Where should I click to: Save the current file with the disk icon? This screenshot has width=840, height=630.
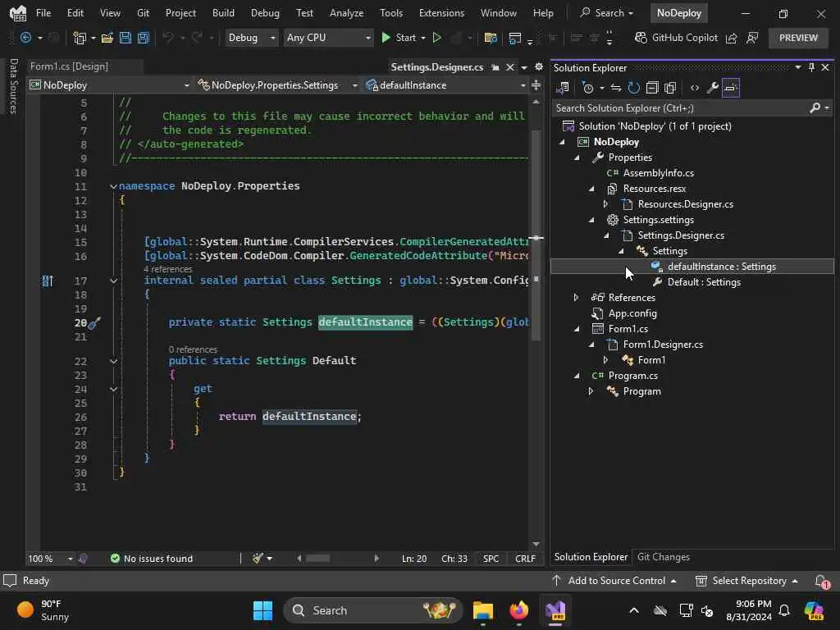point(126,38)
